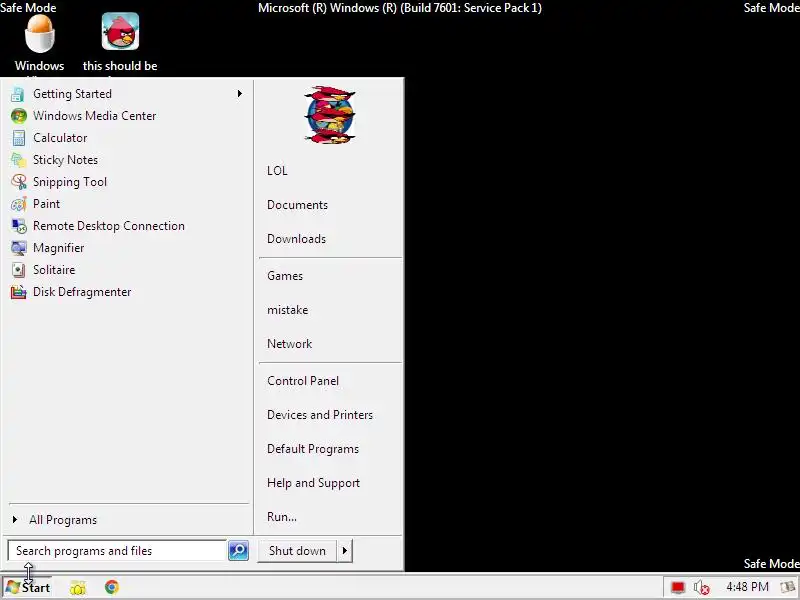
Task: Click the search magnifier button
Action: [x=238, y=551]
